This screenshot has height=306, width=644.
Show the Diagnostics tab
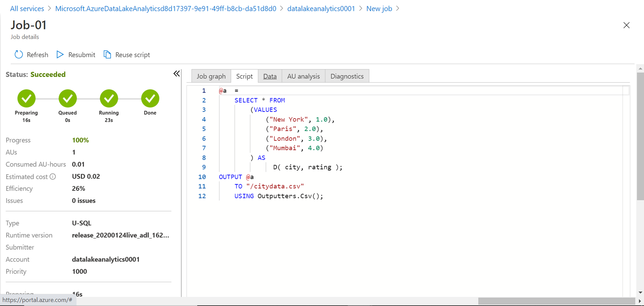(x=347, y=76)
